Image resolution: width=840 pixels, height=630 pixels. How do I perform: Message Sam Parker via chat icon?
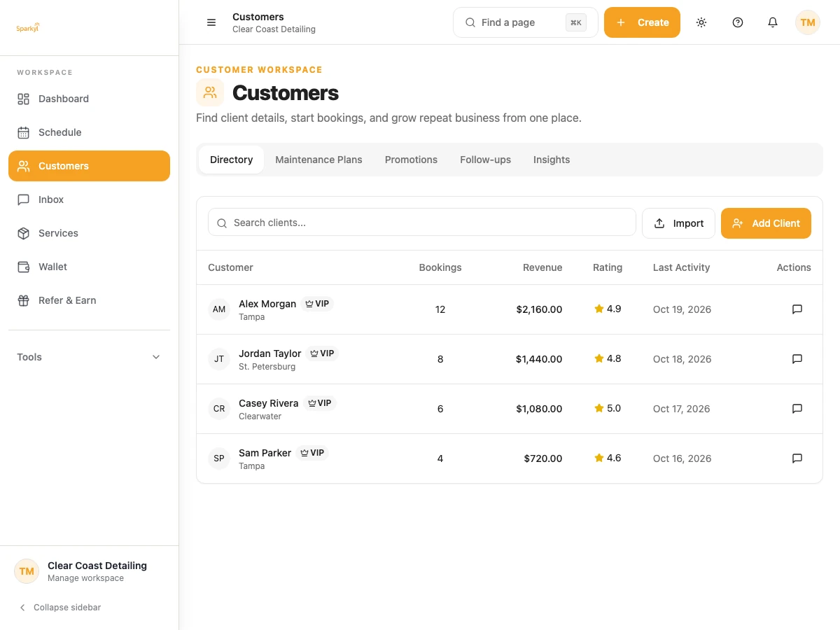pyautogui.click(x=797, y=458)
